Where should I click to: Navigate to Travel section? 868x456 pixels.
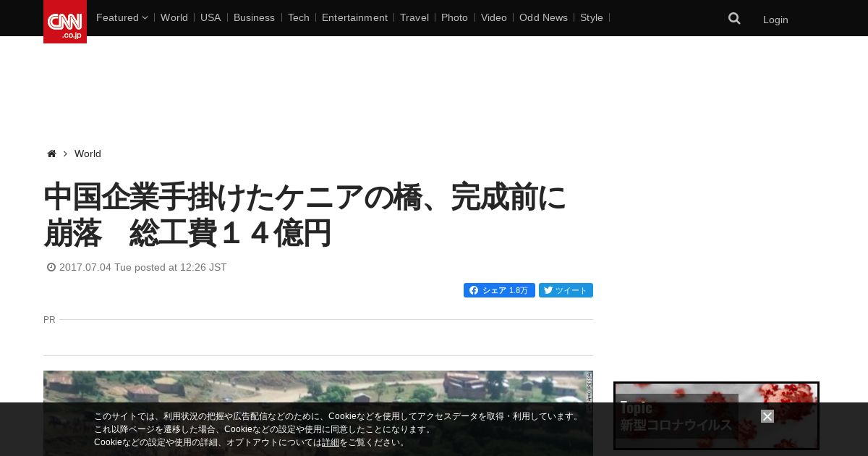[414, 17]
